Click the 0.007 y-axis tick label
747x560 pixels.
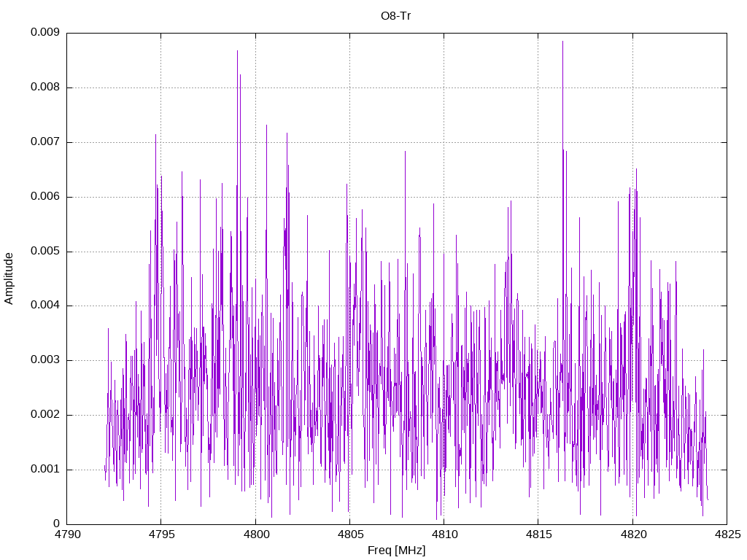click(44, 142)
